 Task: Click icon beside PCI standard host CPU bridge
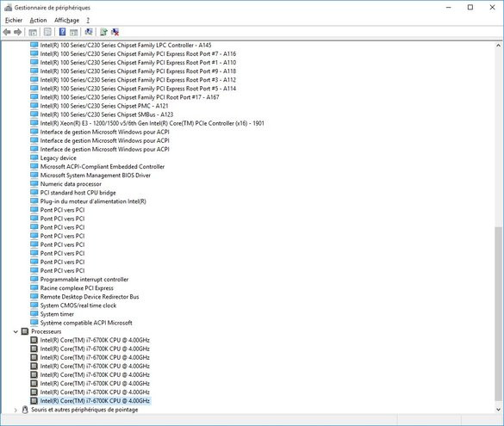tap(34, 192)
